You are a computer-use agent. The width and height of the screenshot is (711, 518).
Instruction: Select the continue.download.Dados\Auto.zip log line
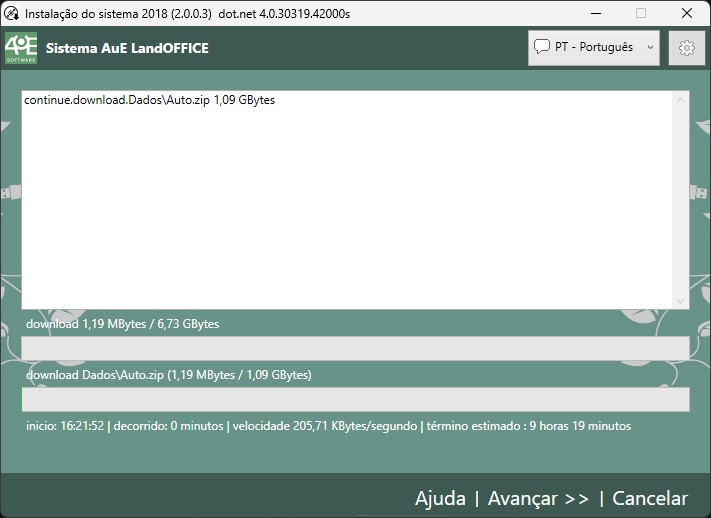(x=149, y=101)
